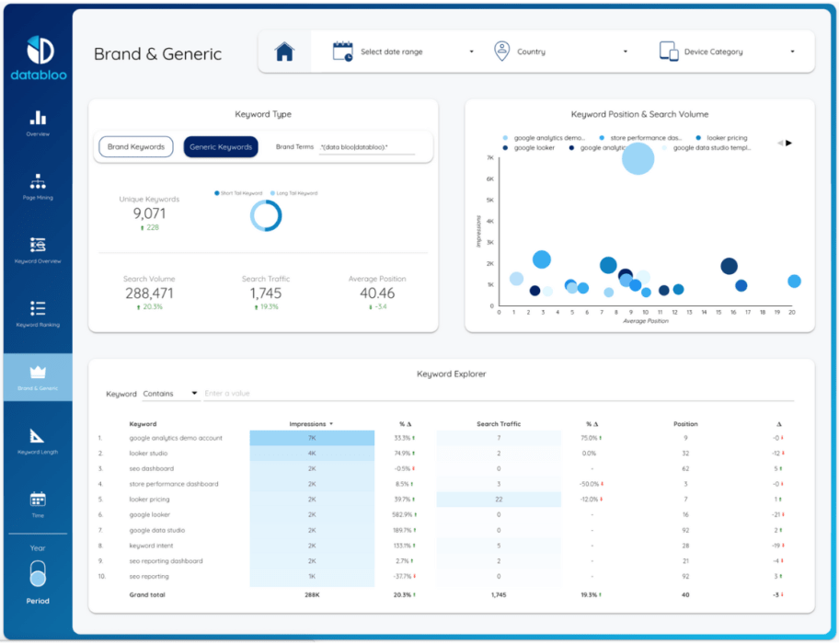Image resolution: width=839 pixels, height=644 pixels.
Task: Open the Time calendar icon
Action: pos(38,499)
